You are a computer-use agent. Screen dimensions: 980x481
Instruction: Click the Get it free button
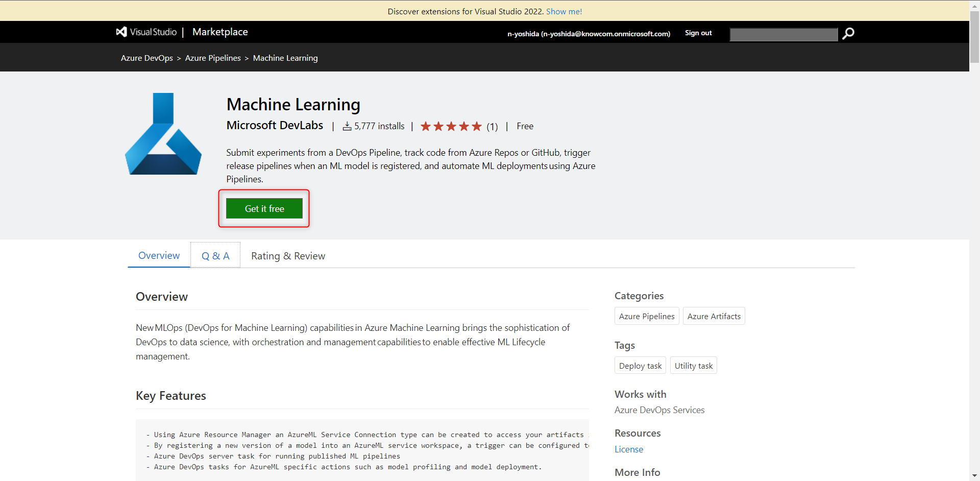pos(264,208)
